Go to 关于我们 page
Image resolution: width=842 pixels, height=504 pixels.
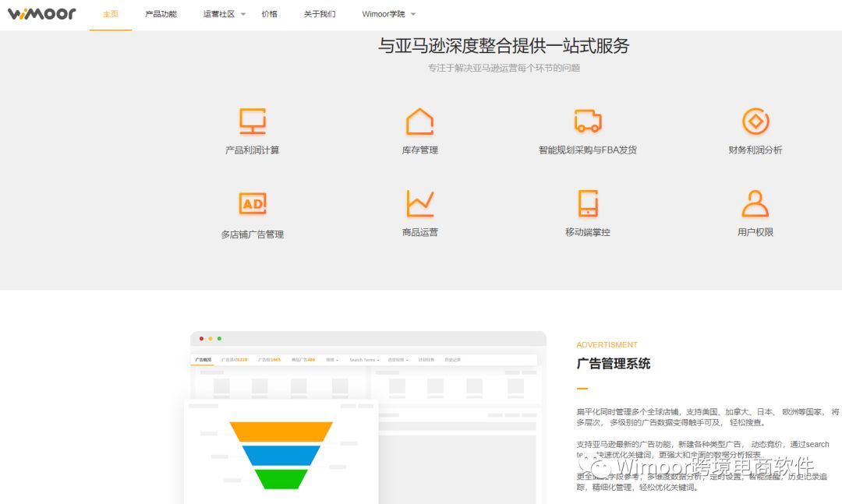point(320,14)
